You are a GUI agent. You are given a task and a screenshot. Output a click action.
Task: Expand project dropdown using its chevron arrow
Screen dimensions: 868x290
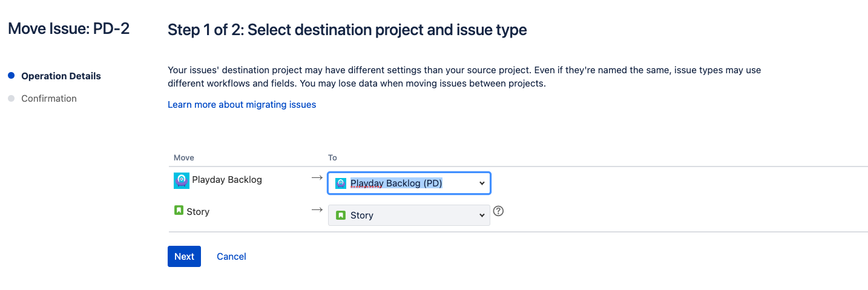pos(482,183)
